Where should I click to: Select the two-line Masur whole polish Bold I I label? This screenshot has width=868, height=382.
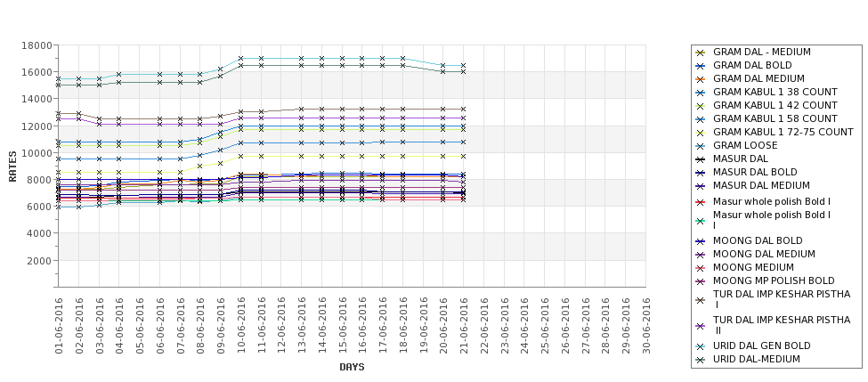(772, 220)
